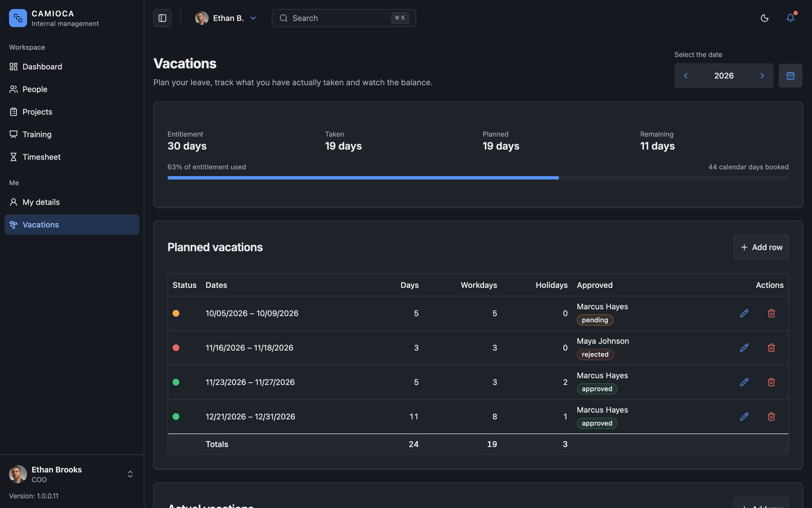Click the pending status badge

tap(595, 320)
